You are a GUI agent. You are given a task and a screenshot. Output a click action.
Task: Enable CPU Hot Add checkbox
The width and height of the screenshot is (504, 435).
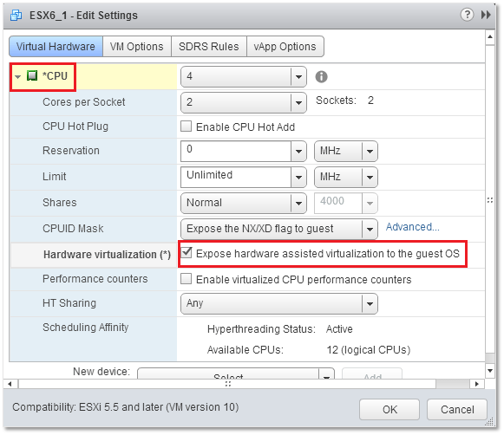187,127
